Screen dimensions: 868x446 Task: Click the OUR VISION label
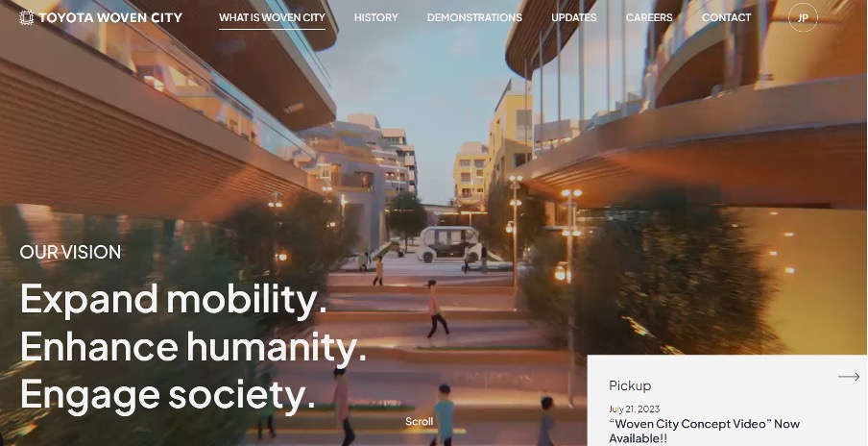click(70, 252)
